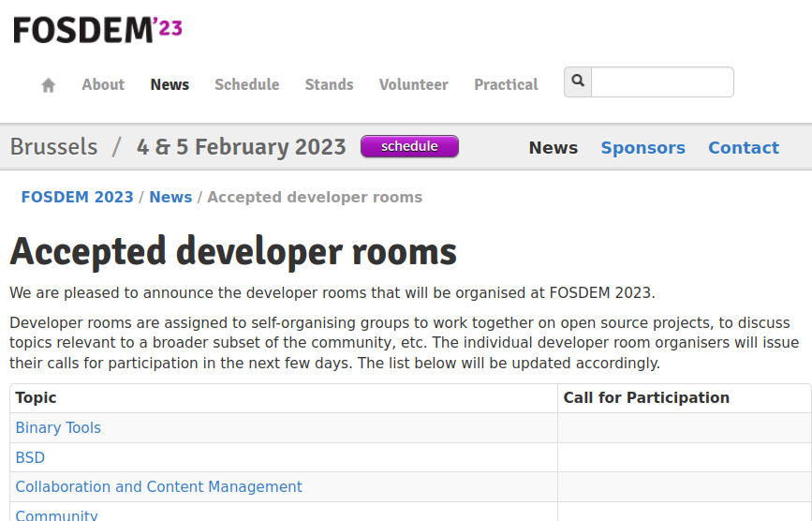Click Accepted developer rooms breadcrumb text
812x521 pixels.
point(315,198)
